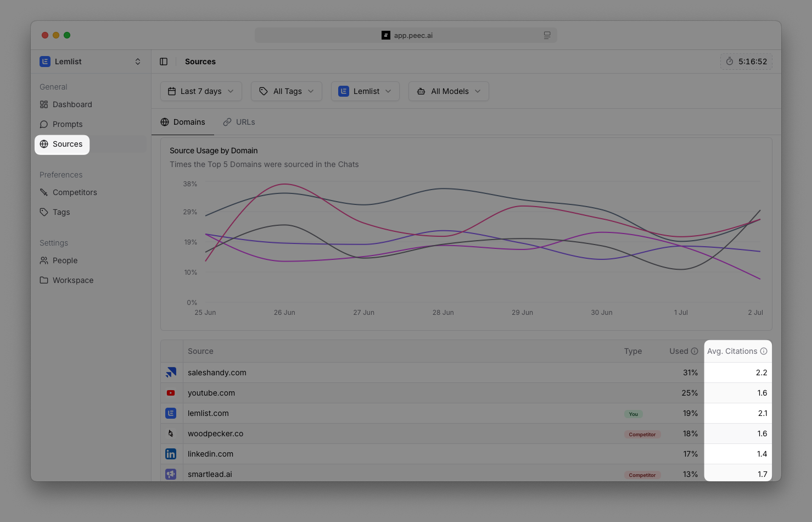812x522 pixels.
Task: Click the youtube.com favicon in the table
Action: (x=171, y=392)
